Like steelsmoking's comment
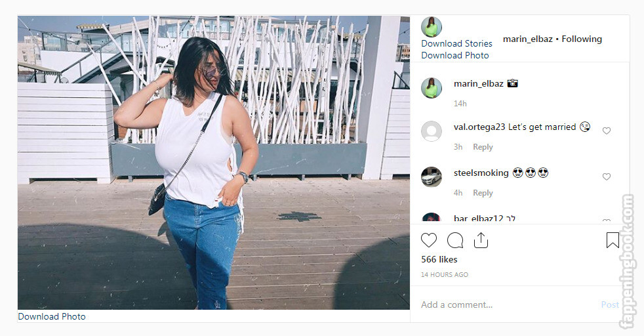Viewport: 644px width, 336px height. pos(606,177)
